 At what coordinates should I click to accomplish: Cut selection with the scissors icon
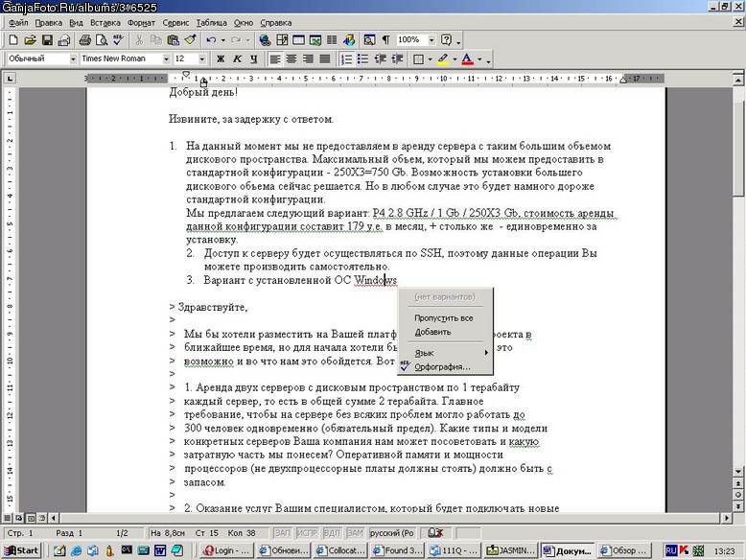tap(139, 40)
